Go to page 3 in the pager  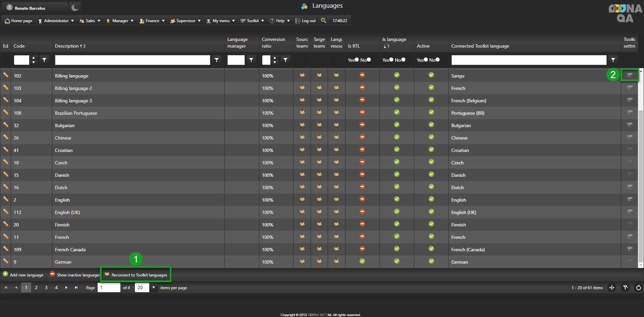pos(46,287)
